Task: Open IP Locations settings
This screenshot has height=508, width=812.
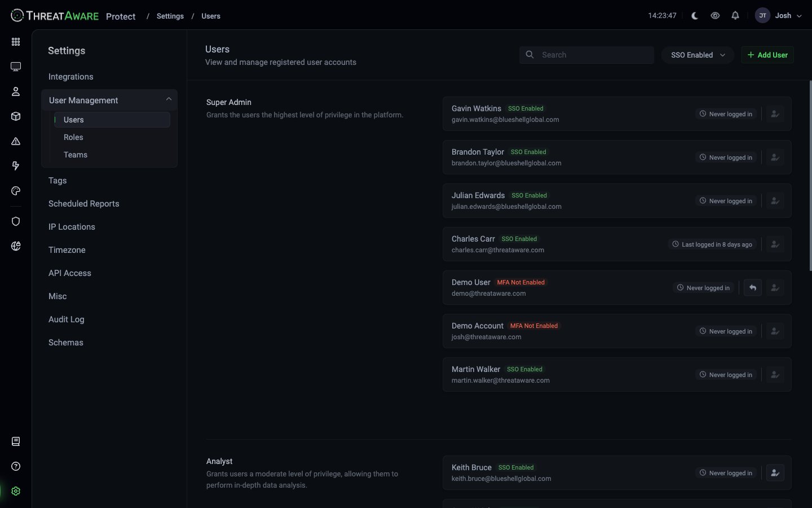Action: pyautogui.click(x=72, y=227)
